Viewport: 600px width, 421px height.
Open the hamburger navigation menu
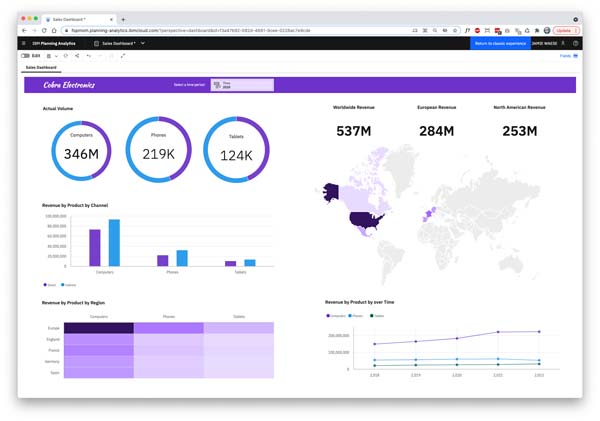24,43
